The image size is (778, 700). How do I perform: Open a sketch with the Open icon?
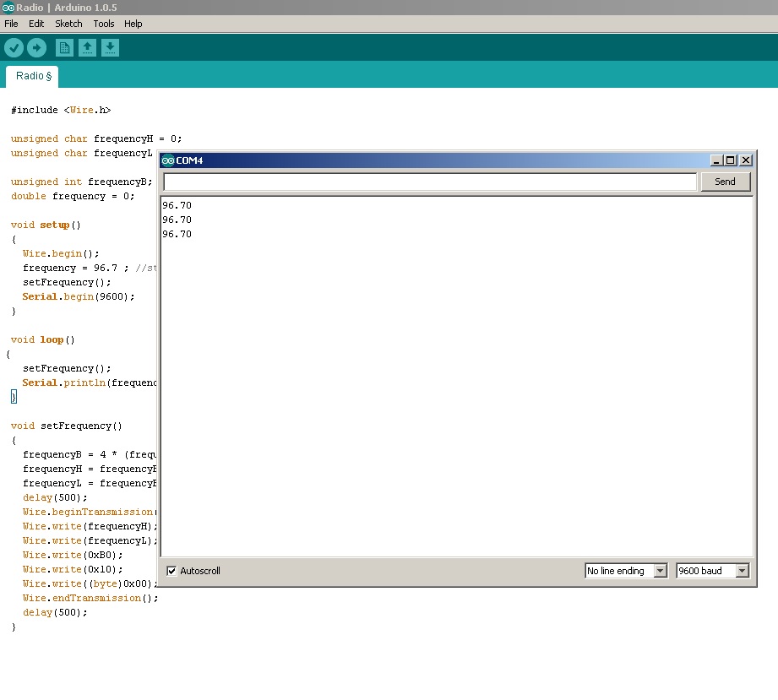[87, 47]
